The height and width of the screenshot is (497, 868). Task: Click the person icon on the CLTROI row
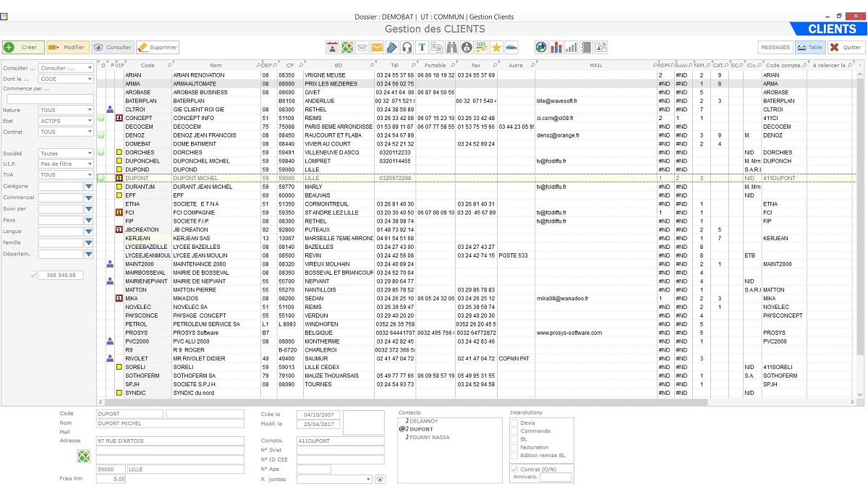point(110,109)
